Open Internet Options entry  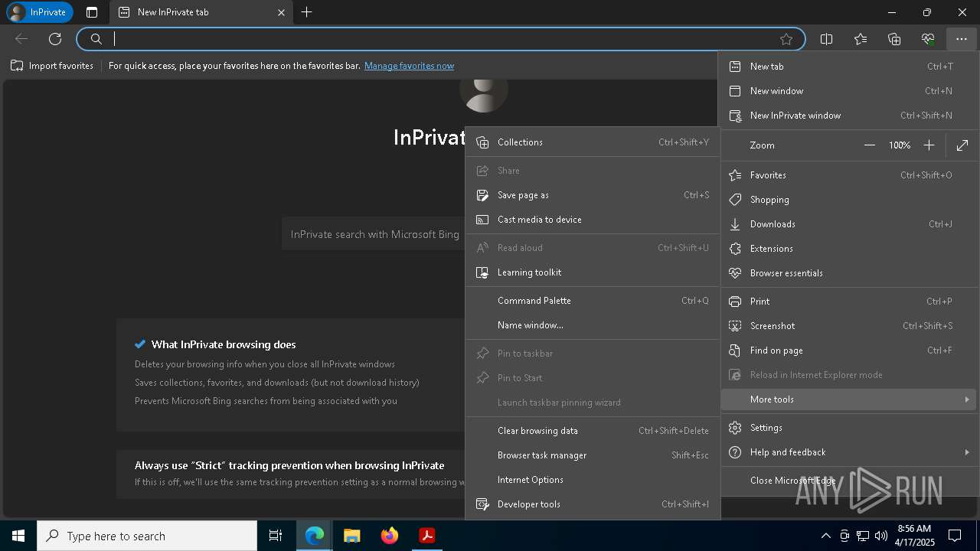click(x=593, y=480)
